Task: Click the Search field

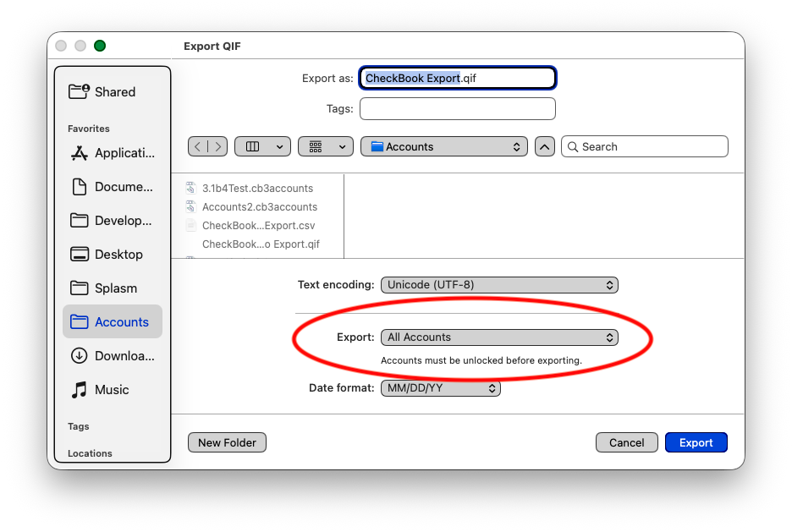Action: (x=645, y=147)
